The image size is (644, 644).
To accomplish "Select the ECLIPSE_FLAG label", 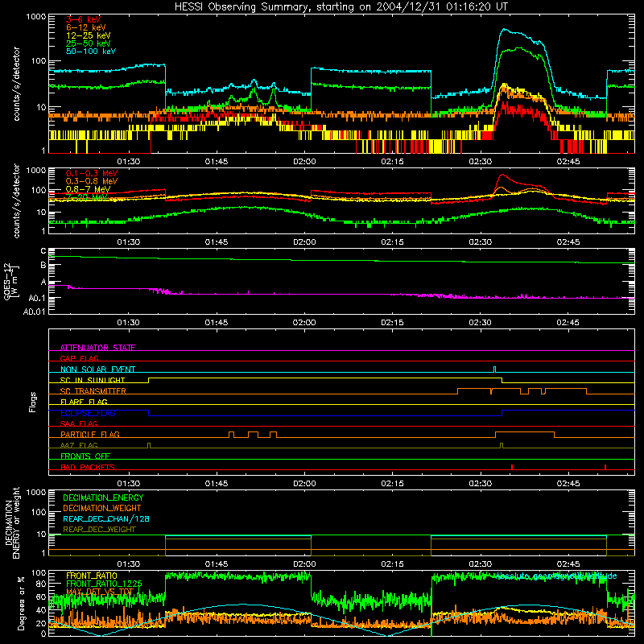I will (88, 413).
